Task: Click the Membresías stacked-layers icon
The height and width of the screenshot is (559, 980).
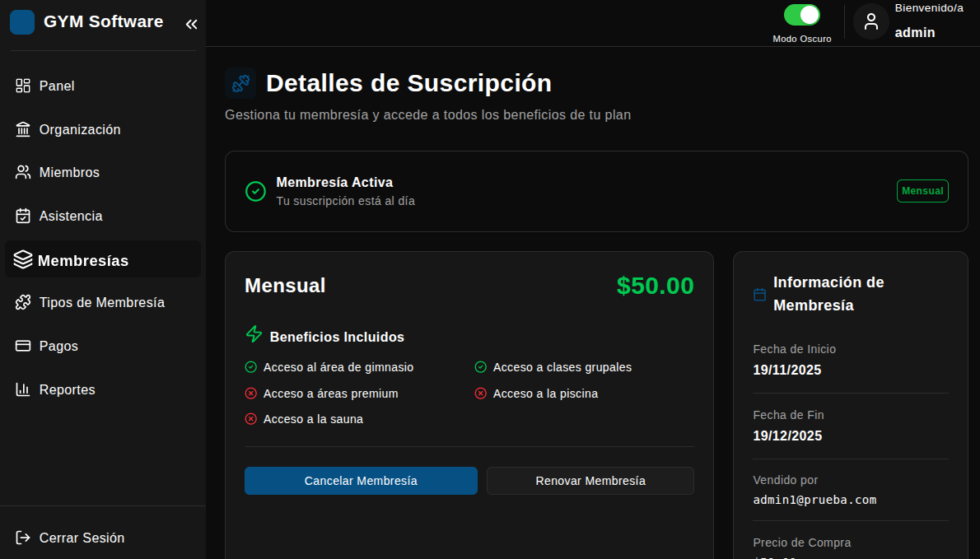Action: pyautogui.click(x=21, y=259)
